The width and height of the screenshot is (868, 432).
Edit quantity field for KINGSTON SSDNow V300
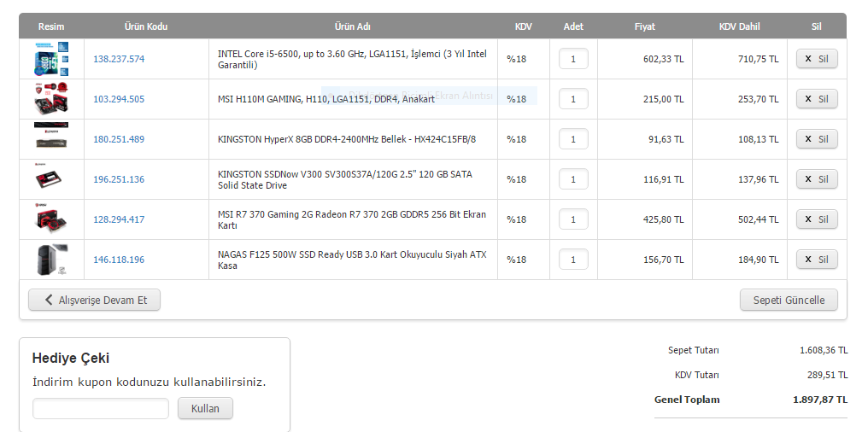[x=573, y=179]
